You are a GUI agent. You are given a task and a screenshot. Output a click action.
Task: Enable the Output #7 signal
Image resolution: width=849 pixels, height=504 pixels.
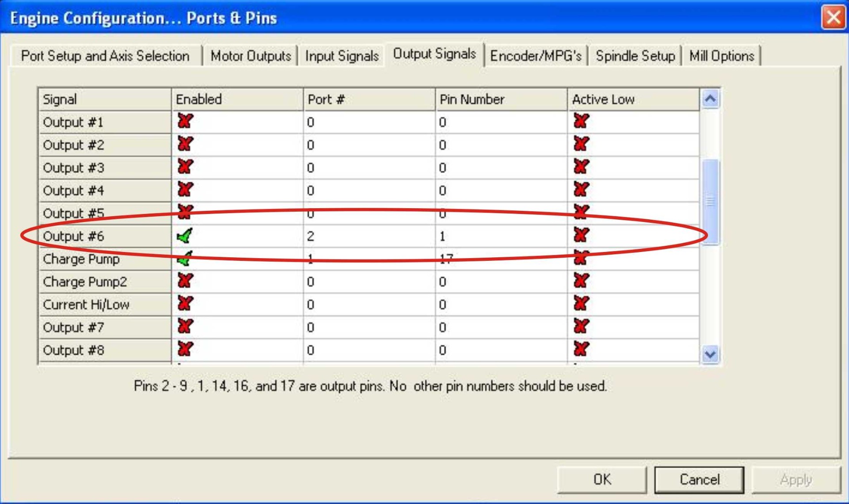point(184,327)
